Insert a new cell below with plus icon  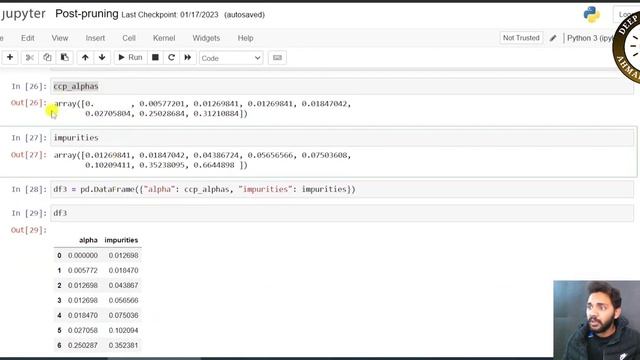click(x=10, y=58)
